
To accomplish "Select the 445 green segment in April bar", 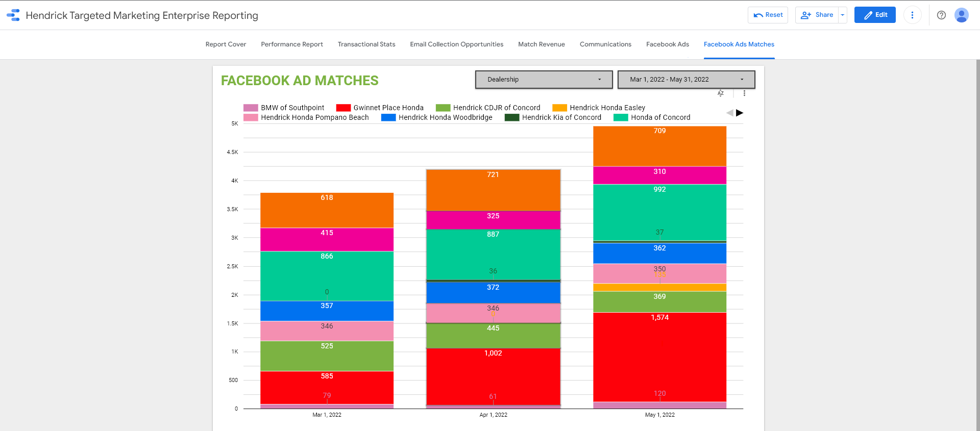I will [x=493, y=336].
